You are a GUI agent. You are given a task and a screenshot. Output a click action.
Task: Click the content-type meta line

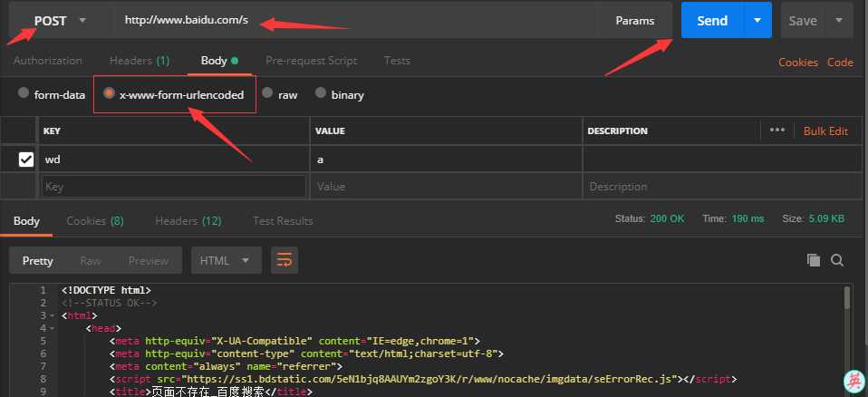(306, 353)
